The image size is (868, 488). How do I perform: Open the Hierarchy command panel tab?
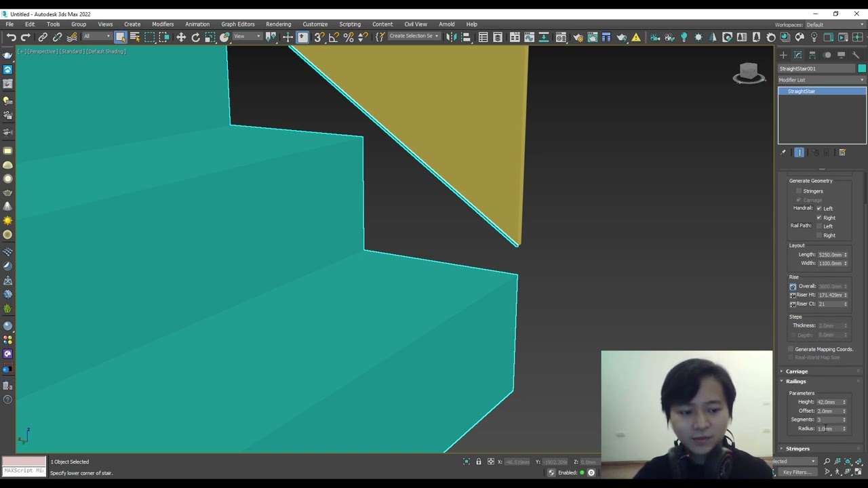click(812, 55)
